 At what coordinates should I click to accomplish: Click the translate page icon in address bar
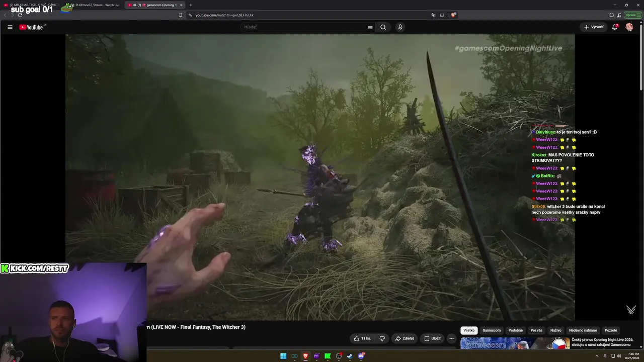[433, 15]
